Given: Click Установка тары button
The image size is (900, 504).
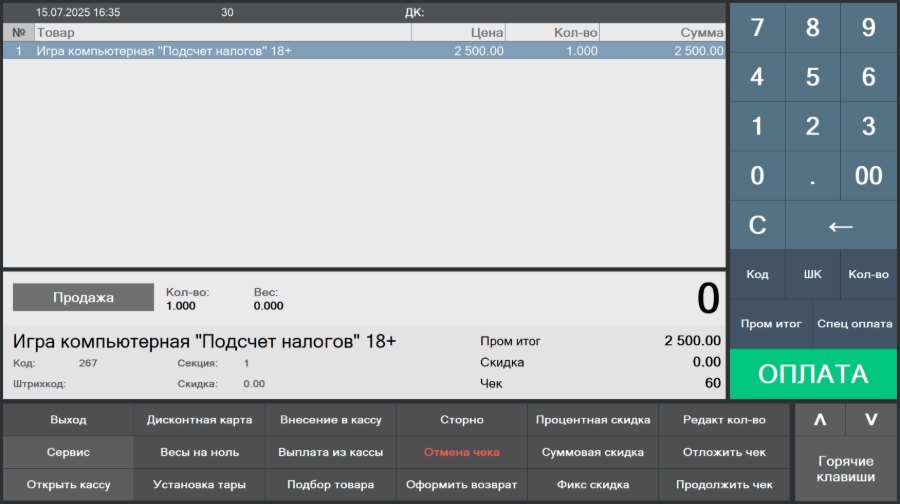Looking at the screenshot, I should [x=199, y=484].
